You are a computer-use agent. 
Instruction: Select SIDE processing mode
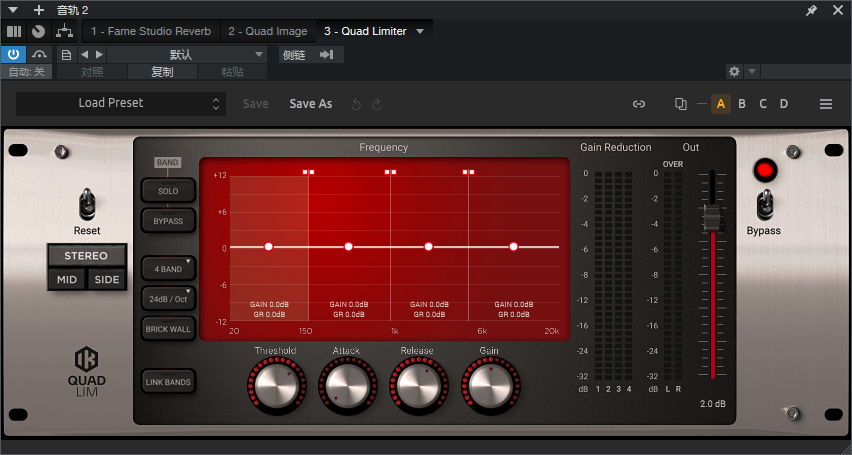(106, 280)
